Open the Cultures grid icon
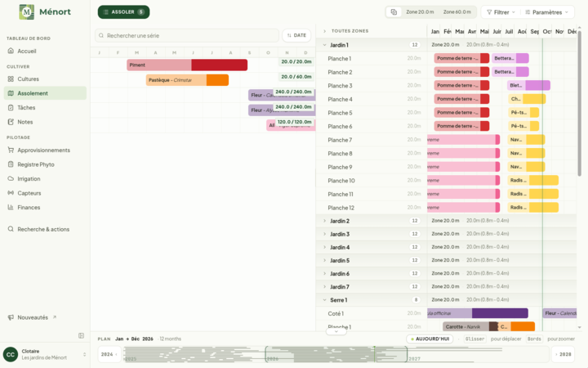Image resolution: width=588 pixels, height=368 pixels. click(x=11, y=79)
